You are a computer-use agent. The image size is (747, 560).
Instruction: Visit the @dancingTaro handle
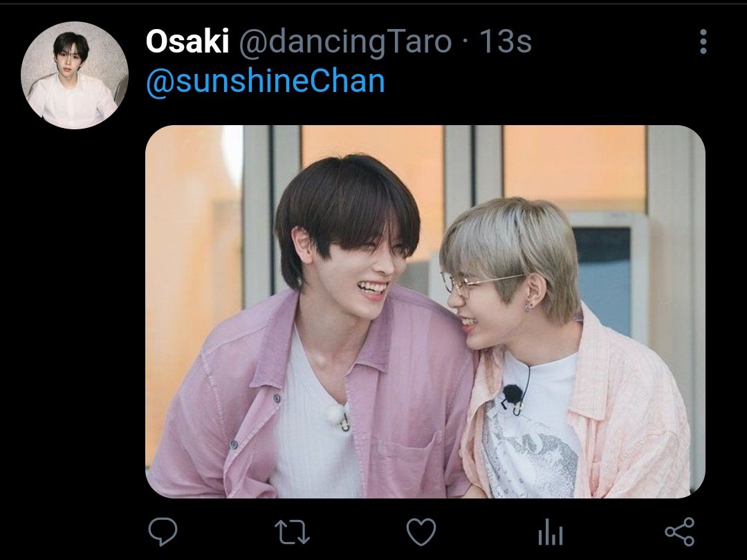click(x=345, y=42)
